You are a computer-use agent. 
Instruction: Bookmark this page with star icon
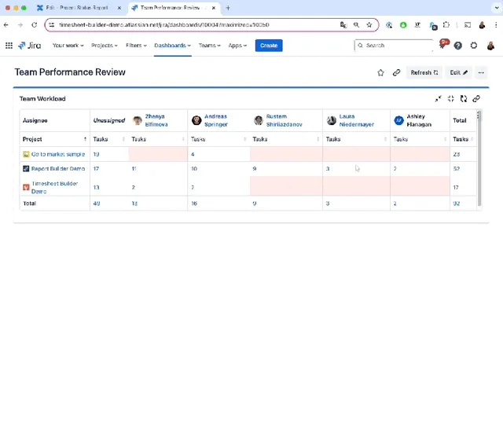(369, 24)
